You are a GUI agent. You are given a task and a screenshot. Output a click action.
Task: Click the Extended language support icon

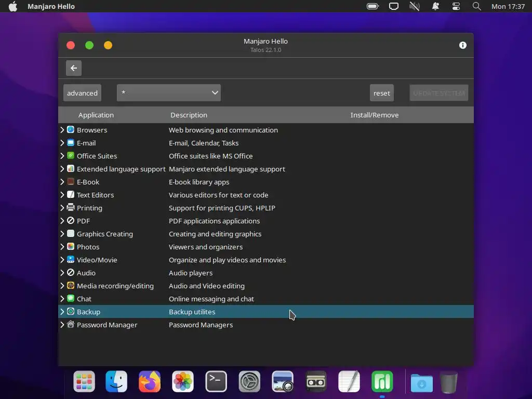click(x=71, y=169)
